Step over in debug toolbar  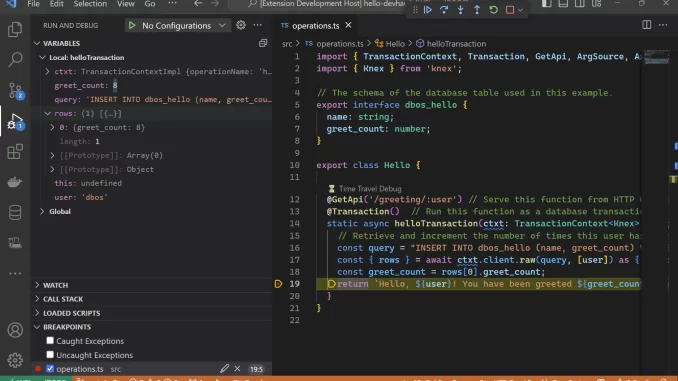point(444,10)
